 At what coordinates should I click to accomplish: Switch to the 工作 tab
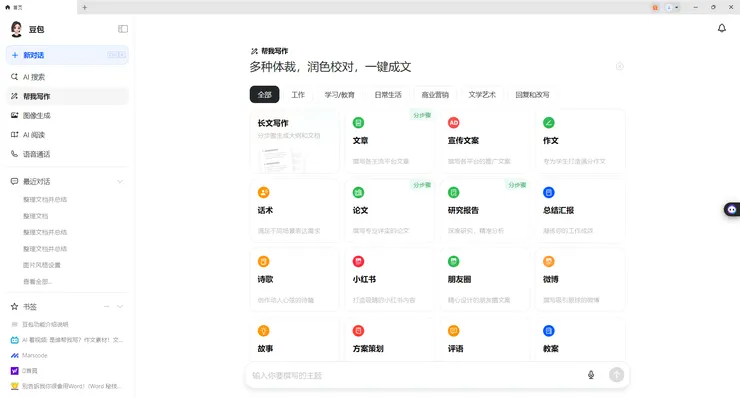(x=298, y=94)
